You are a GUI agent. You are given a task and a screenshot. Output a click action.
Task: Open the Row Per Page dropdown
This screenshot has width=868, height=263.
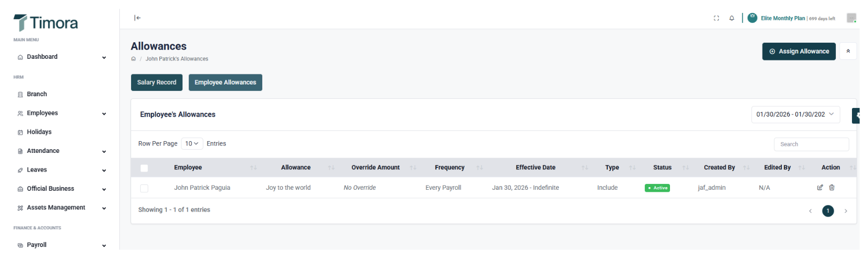(192, 144)
